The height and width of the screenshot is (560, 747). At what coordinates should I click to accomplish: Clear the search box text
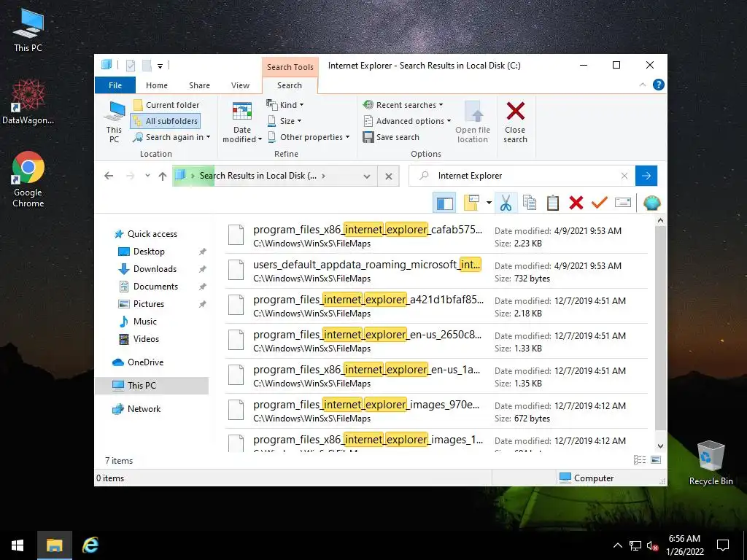[x=624, y=176]
